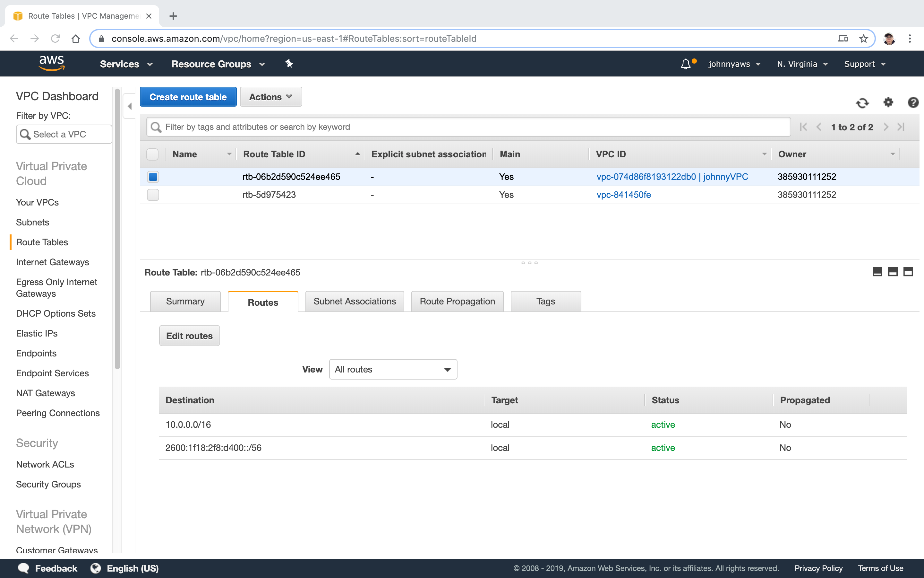Open the Tags tab

(546, 301)
